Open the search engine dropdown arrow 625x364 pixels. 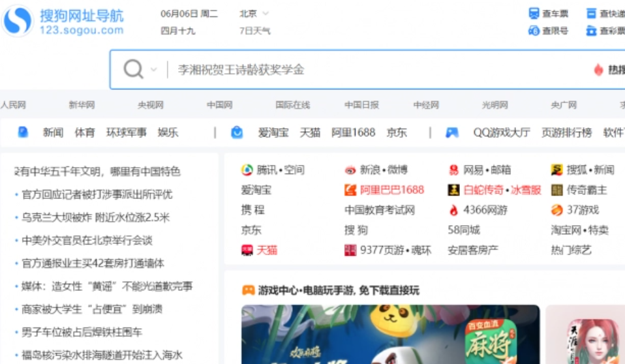153,70
